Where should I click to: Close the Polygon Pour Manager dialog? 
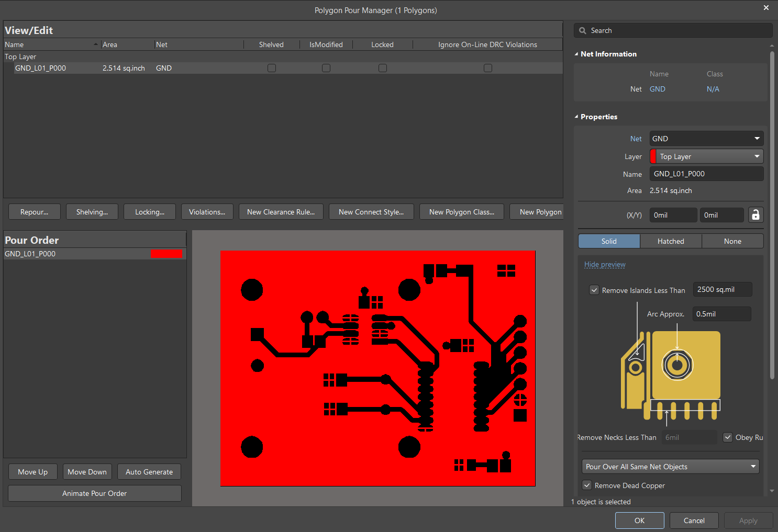click(x=766, y=8)
